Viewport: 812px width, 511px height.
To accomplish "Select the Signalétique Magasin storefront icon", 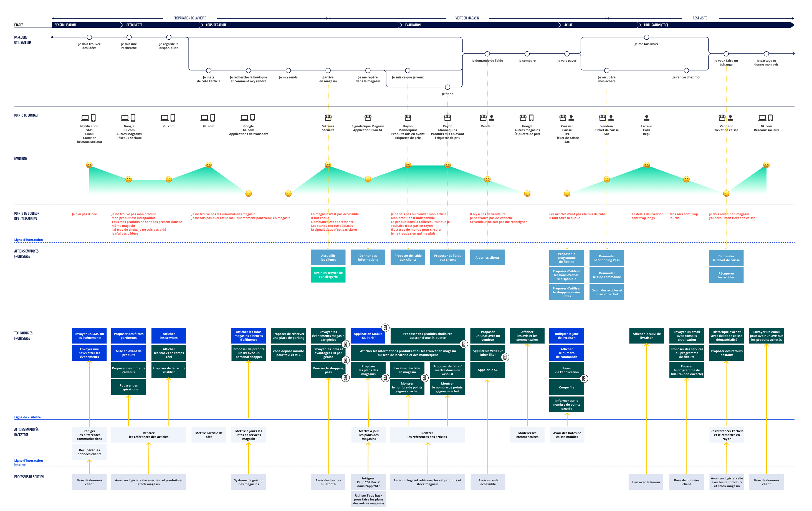I will click(x=368, y=118).
